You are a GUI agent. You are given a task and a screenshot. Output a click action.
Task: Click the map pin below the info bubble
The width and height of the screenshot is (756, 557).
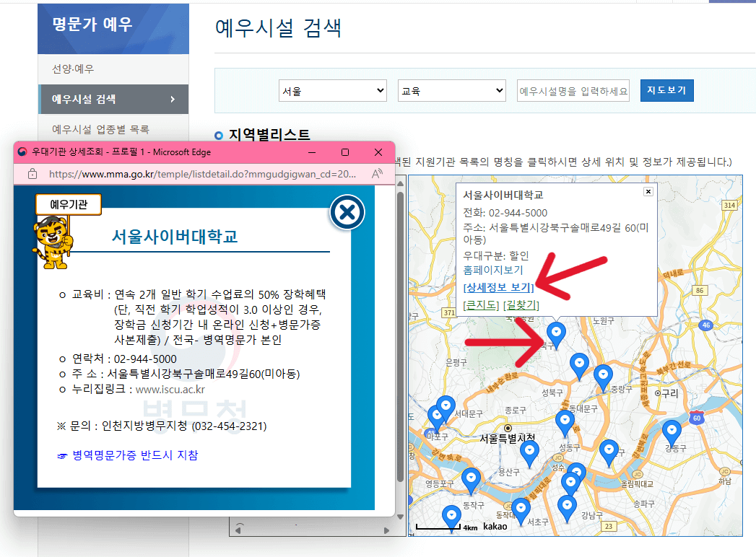point(557,335)
